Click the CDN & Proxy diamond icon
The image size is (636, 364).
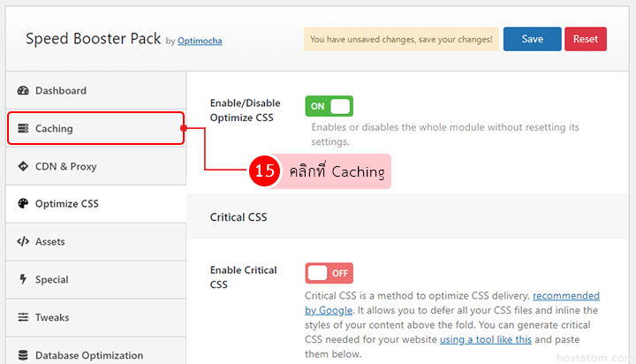23,166
